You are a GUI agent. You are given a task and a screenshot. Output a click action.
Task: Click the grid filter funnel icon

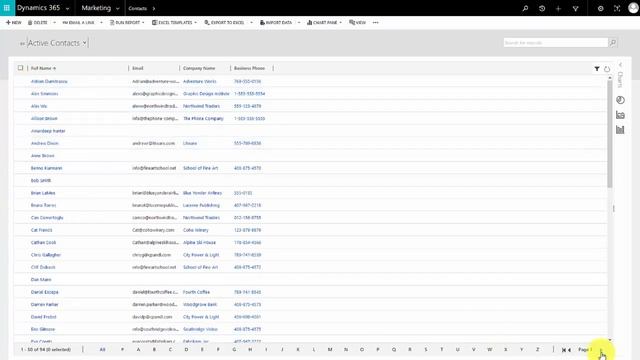[597, 69]
